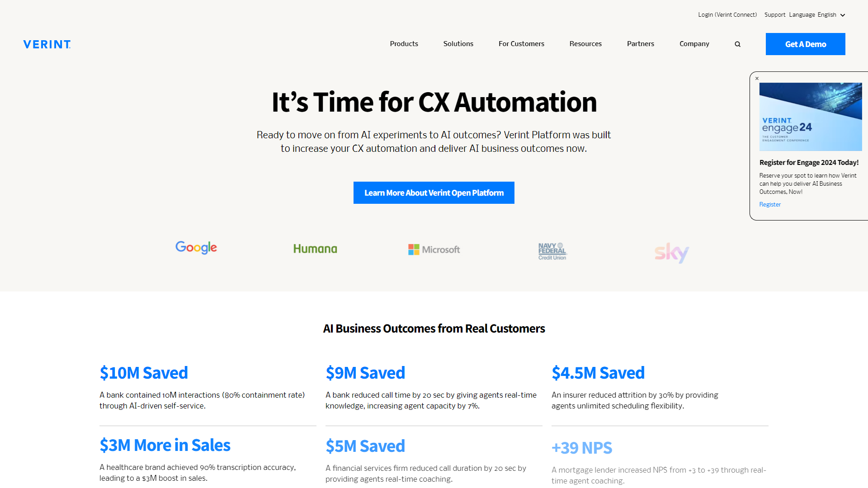Click the Google logo icon

[x=196, y=248]
